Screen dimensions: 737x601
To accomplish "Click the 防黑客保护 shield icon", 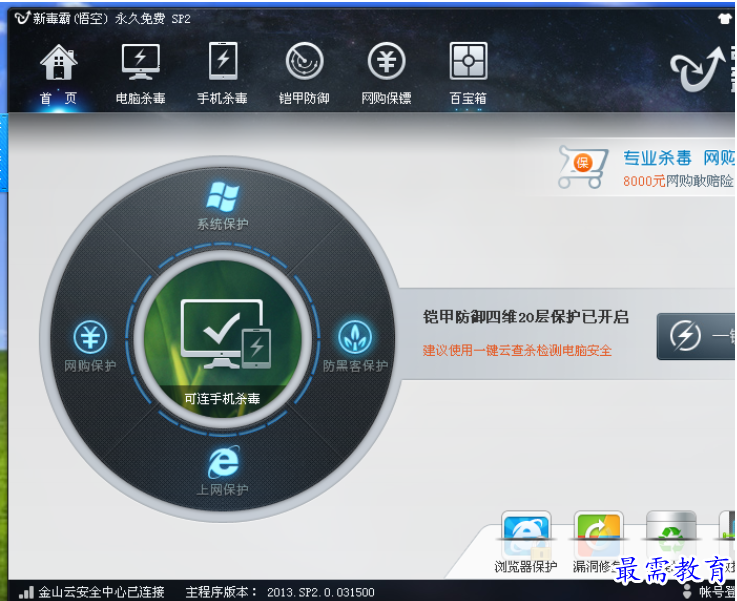I will point(355,336).
